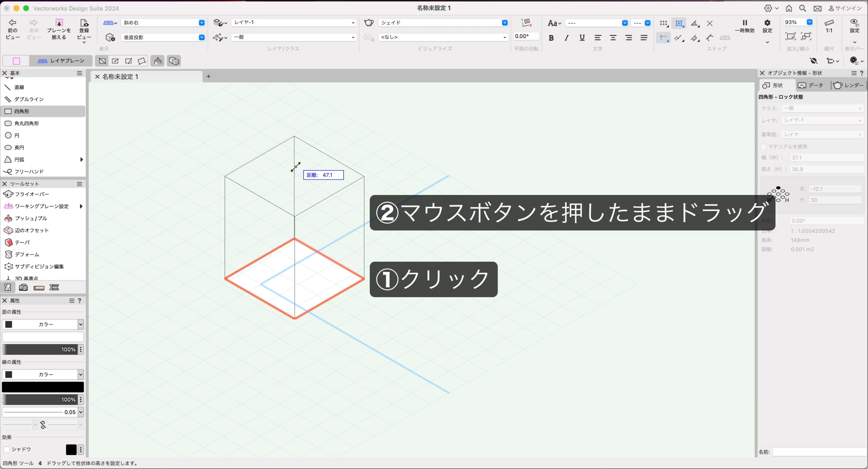The width and height of the screenshot is (868, 469).
Task: Open the 一般 class dropdown in toolbar
Action: (x=294, y=37)
